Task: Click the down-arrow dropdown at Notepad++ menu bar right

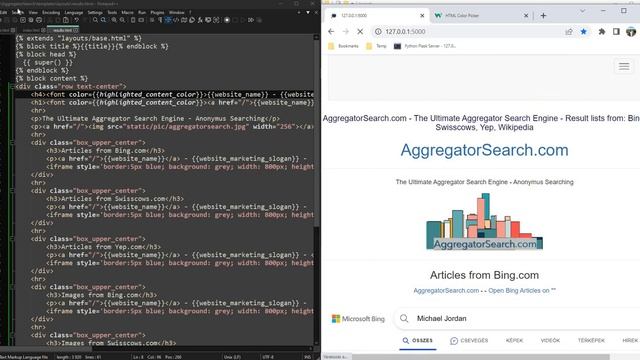Action: (308, 12)
